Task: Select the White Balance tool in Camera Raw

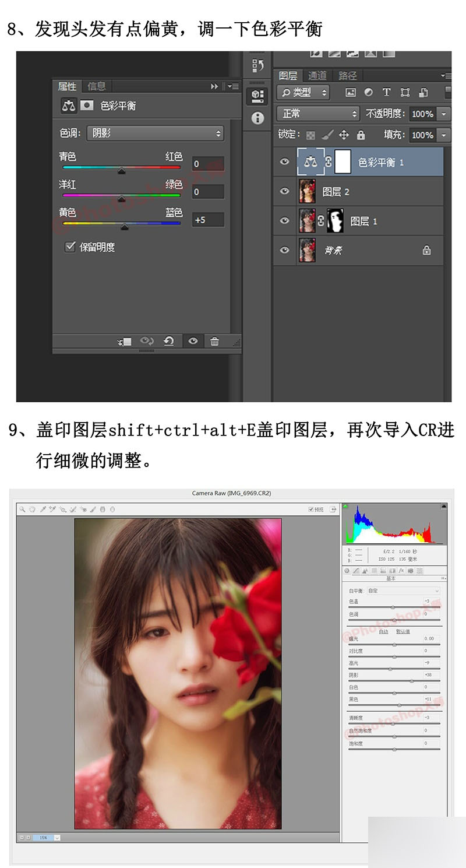Action: [43, 509]
